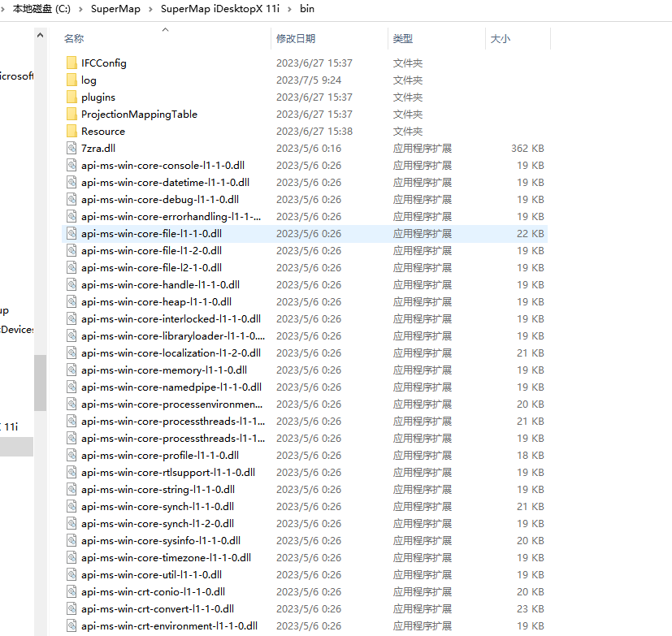Click the 23 KB size of crt-convert dll

[531, 609]
